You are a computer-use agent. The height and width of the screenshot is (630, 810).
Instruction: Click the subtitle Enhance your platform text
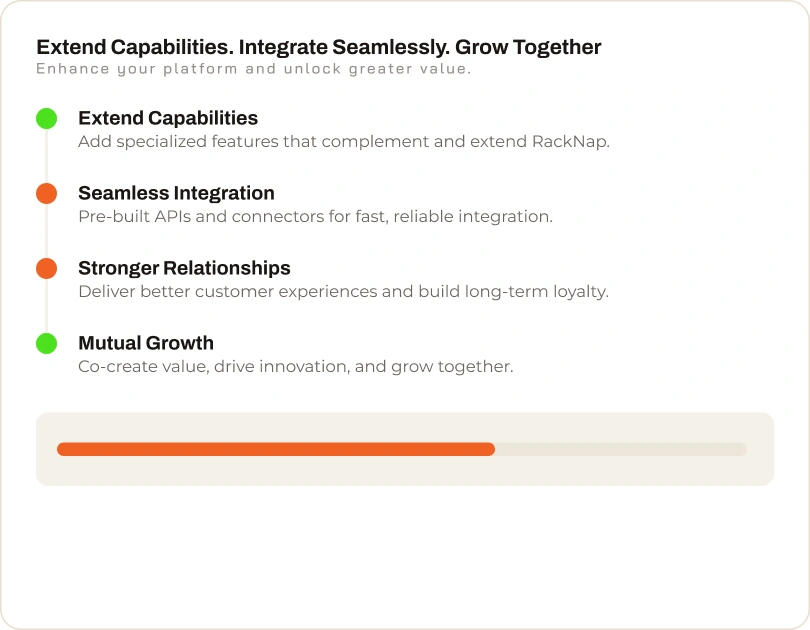253,69
